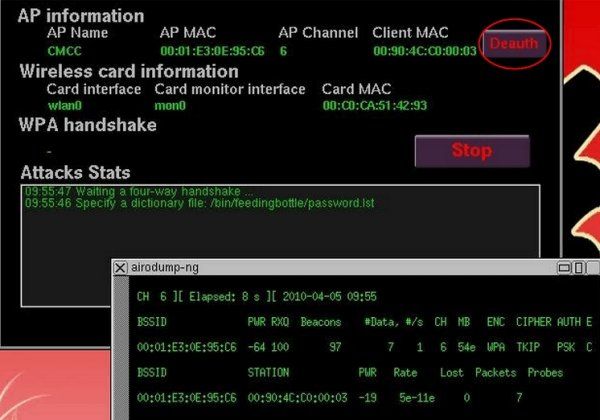Click the AP information heading
The height and width of the screenshot is (420, 600).
click(81, 16)
